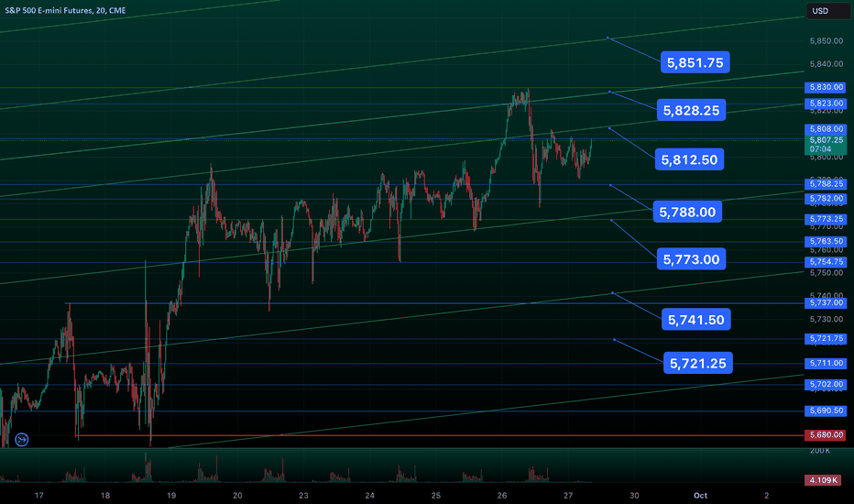
Task: Click the 5,737.00 price axis label
Action: [x=826, y=302]
